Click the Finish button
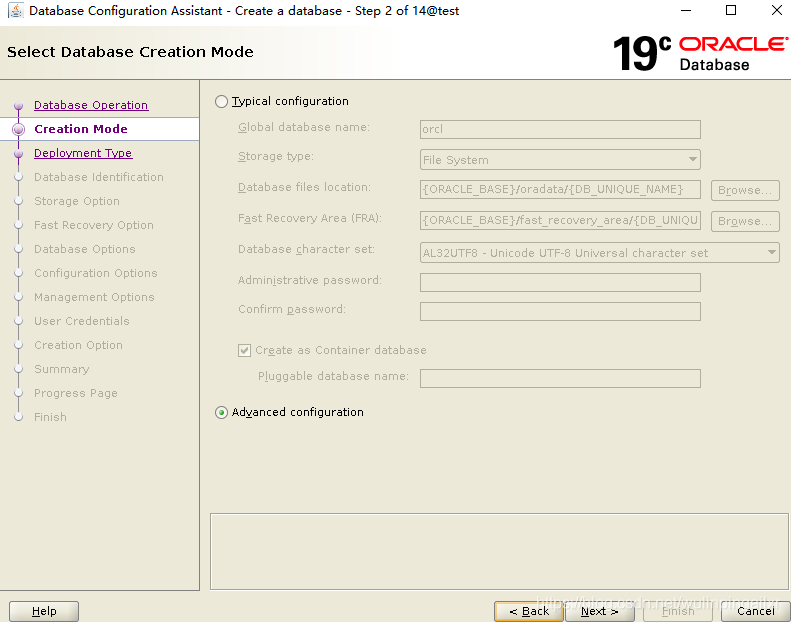Screen dimensions: 791x622 tap(678, 611)
